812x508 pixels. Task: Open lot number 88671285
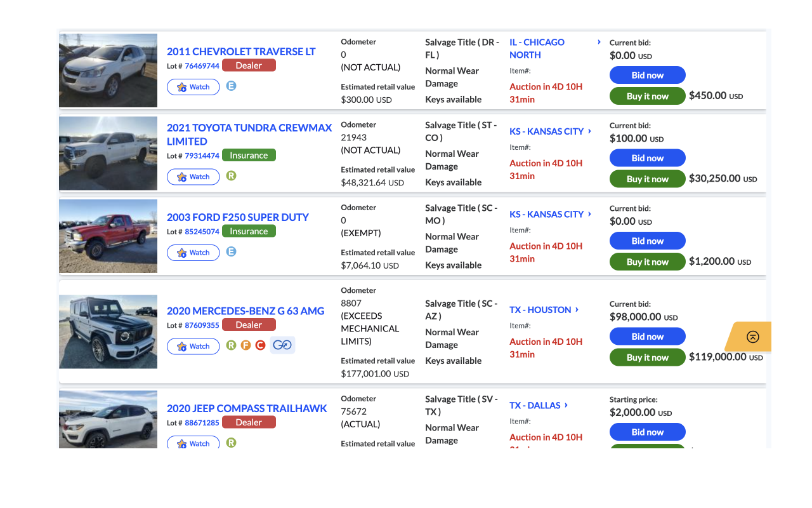[202, 423]
